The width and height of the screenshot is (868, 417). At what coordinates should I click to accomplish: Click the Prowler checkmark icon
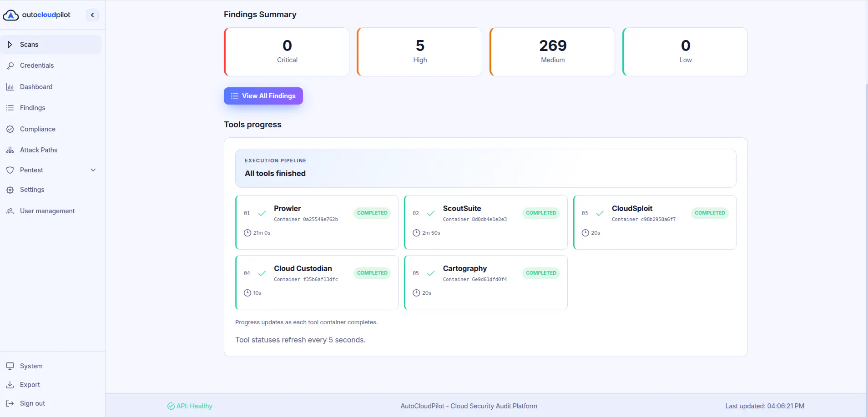[262, 213]
